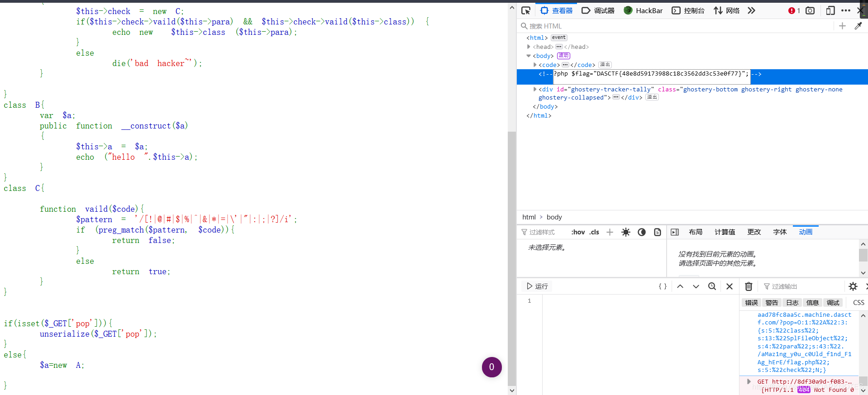Pick a page color with the eyedropper
Image resolution: width=868 pixels, height=395 pixels.
(858, 26)
